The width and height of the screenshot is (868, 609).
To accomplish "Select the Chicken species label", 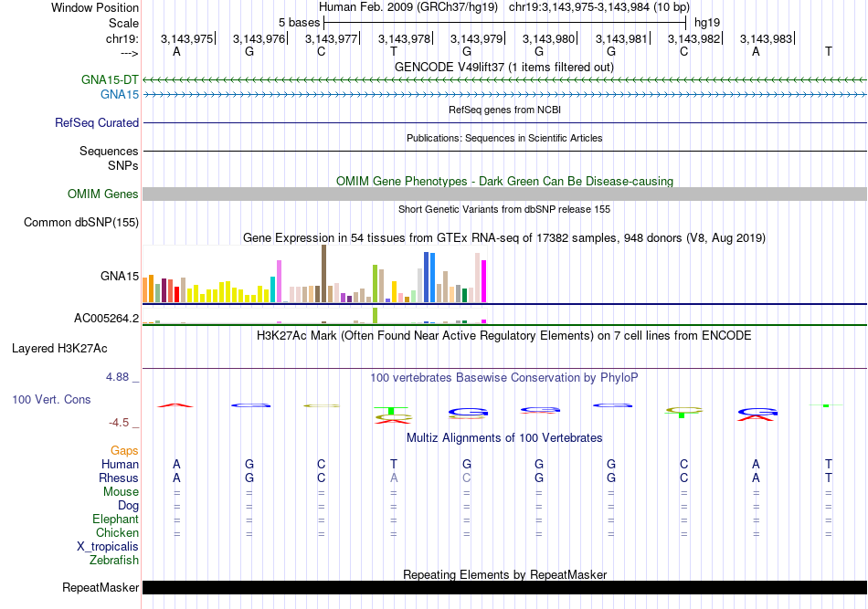I will [x=117, y=532].
